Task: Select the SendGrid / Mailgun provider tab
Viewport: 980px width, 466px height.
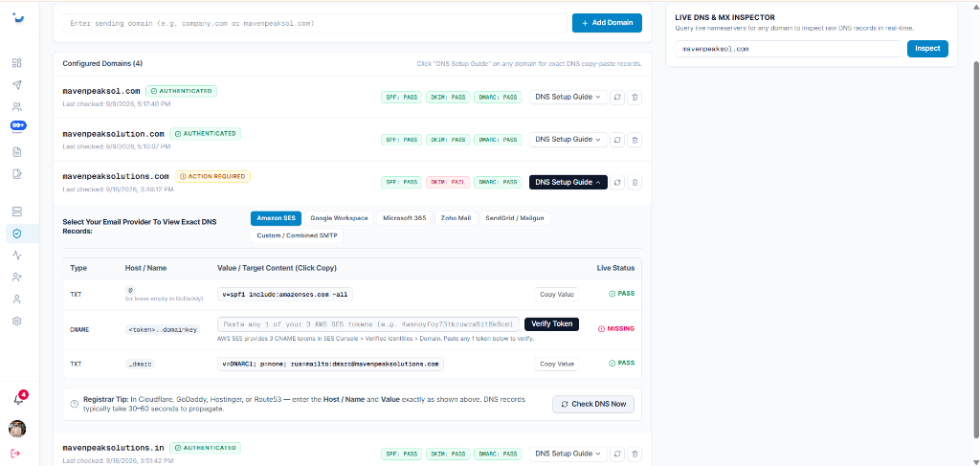Action: [x=515, y=218]
